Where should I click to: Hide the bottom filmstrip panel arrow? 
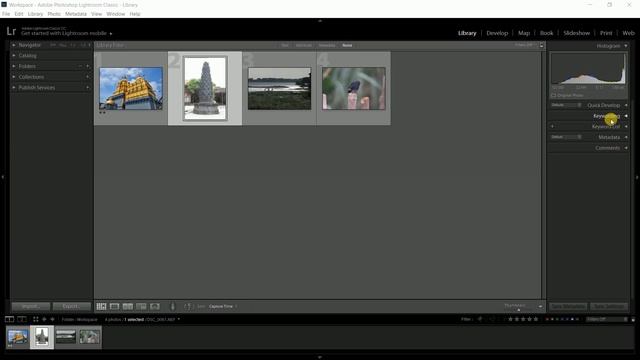(x=320, y=357)
